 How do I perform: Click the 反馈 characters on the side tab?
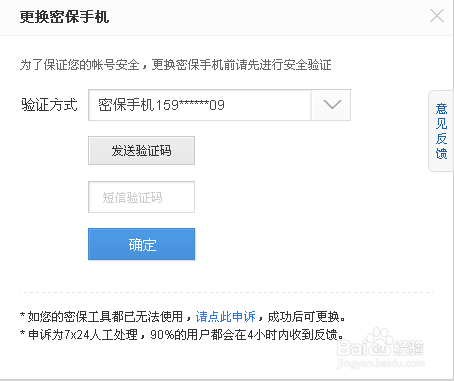tap(441, 146)
